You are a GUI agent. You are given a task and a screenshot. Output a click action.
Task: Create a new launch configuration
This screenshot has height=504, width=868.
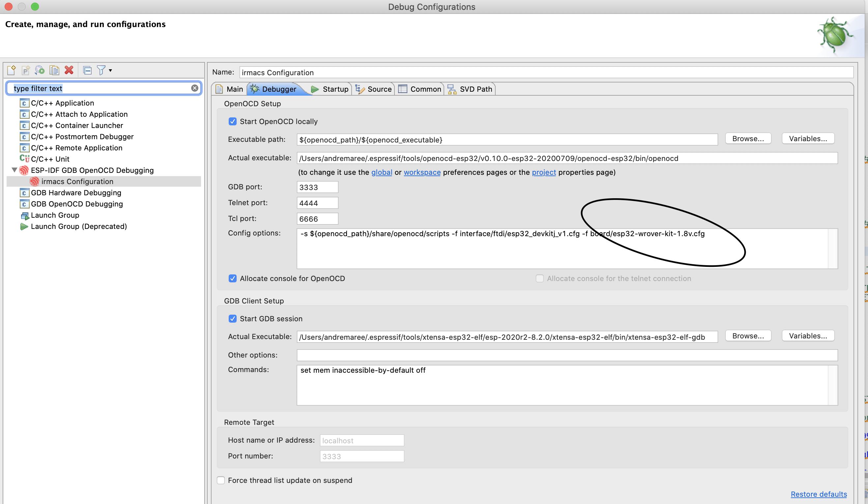click(11, 70)
